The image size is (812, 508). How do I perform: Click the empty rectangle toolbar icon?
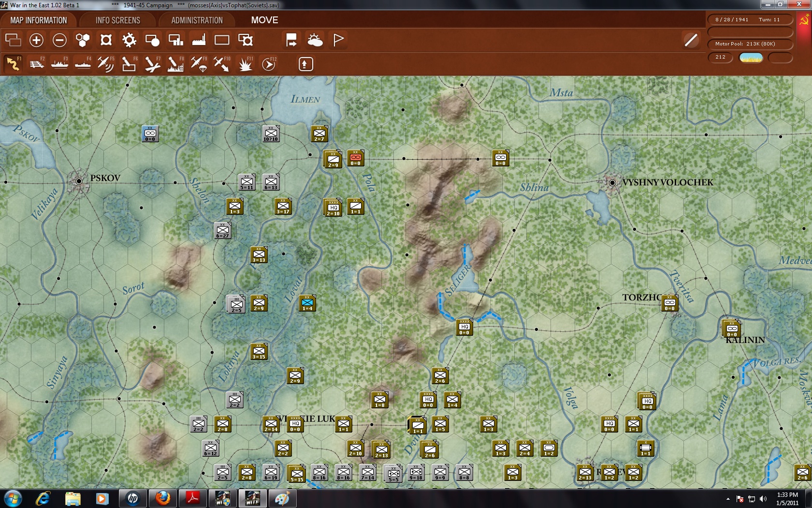pos(222,40)
